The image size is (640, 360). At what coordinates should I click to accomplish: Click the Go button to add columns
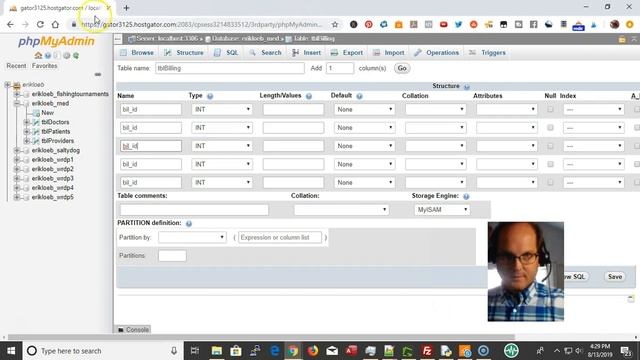[402, 68]
